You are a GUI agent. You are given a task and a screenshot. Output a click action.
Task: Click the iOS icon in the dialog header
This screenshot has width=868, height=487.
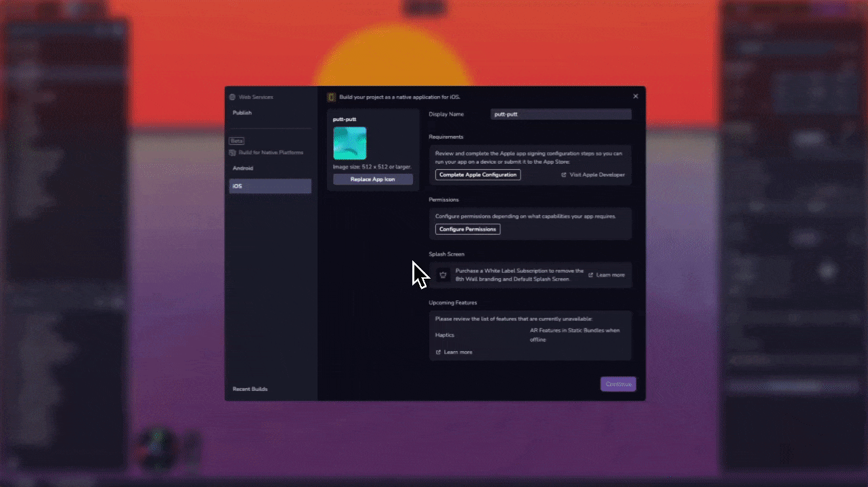coord(330,97)
